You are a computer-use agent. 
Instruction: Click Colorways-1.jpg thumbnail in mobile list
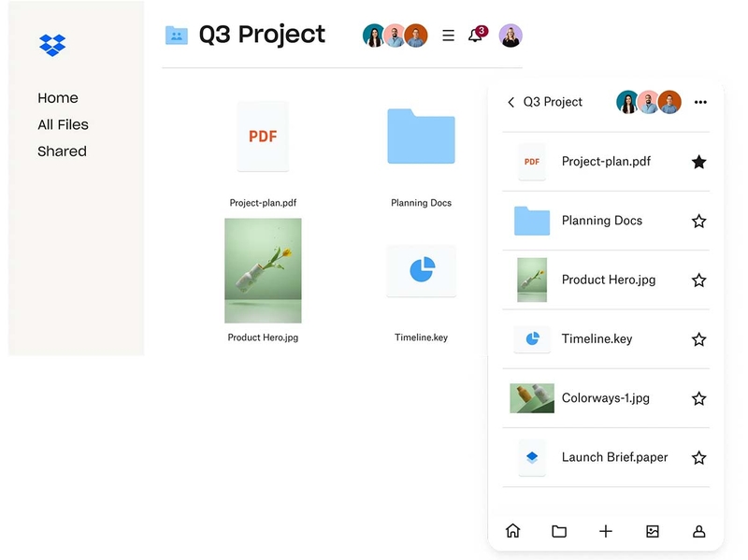coord(532,398)
